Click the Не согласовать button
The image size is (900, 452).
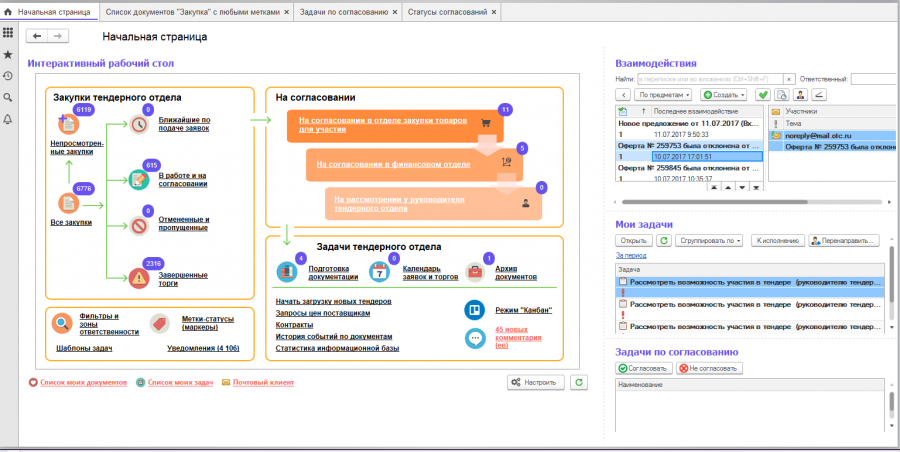[x=711, y=369]
